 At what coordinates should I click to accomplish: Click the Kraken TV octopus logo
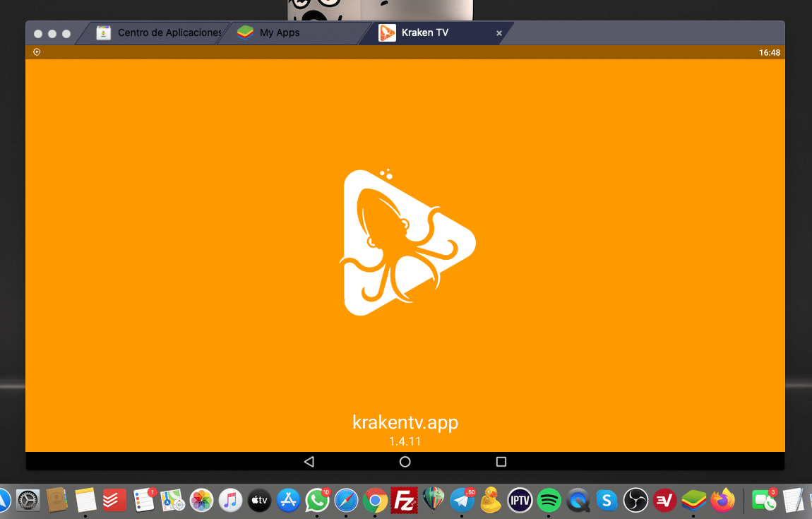point(407,241)
